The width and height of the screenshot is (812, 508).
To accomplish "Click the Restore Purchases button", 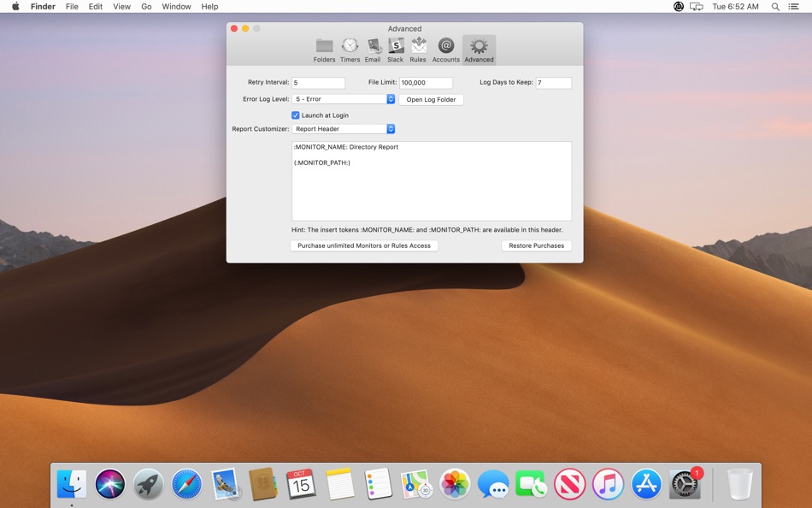I will 537,245.
